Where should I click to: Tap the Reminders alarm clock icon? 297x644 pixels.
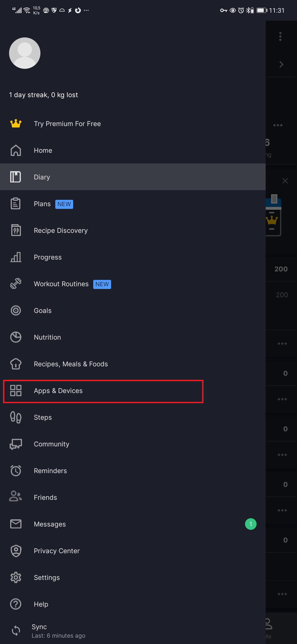pyautogui.click(x=16, y=471)
